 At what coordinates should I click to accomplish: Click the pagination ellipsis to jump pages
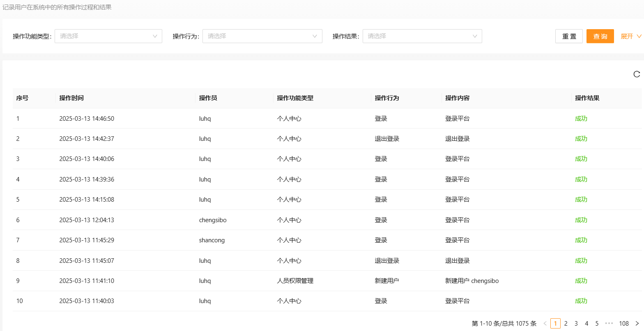[x=609, y=324]
